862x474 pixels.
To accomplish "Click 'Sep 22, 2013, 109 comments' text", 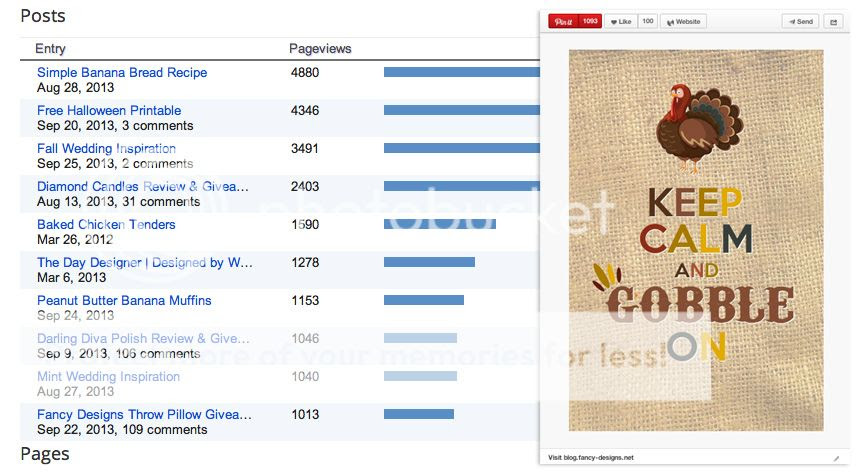I will [x=122, y=429].
